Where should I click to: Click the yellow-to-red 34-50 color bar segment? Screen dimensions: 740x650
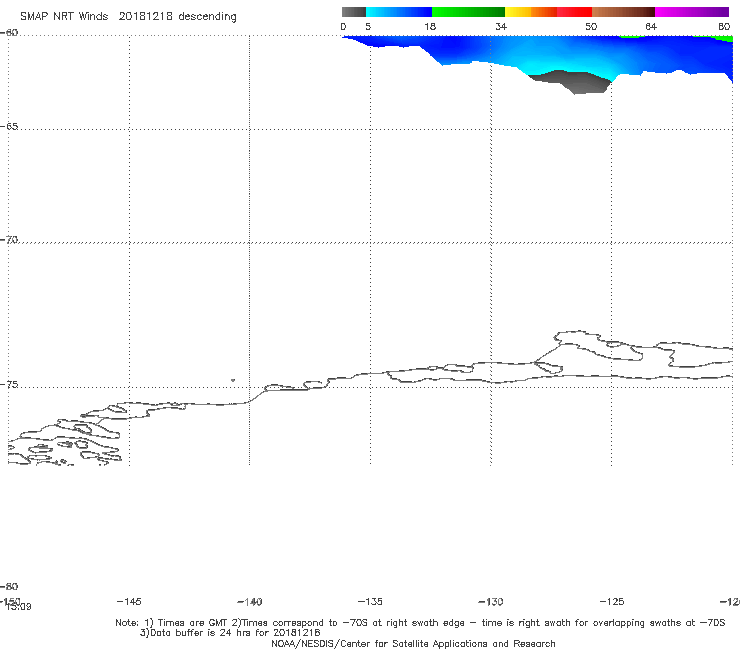(x=548, y=12)
